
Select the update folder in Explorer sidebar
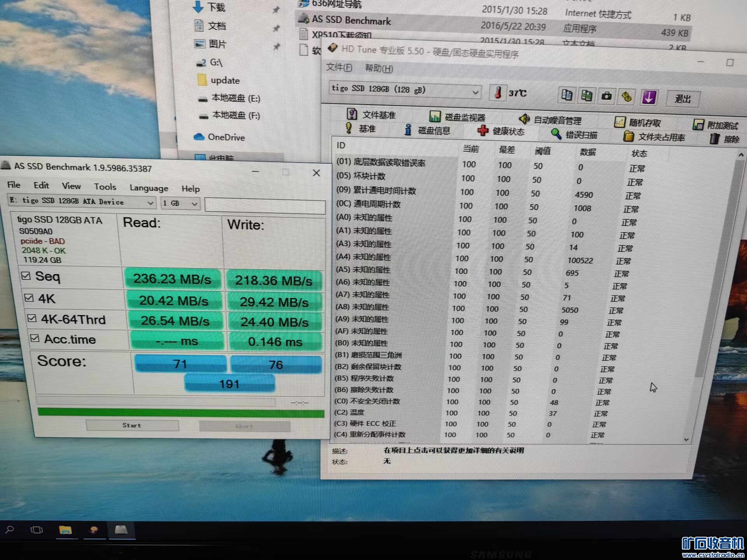219,80
